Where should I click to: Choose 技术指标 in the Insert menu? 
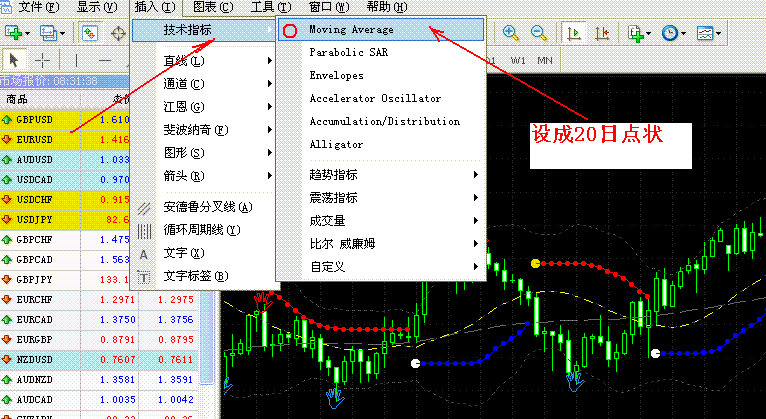click(204, 30)
